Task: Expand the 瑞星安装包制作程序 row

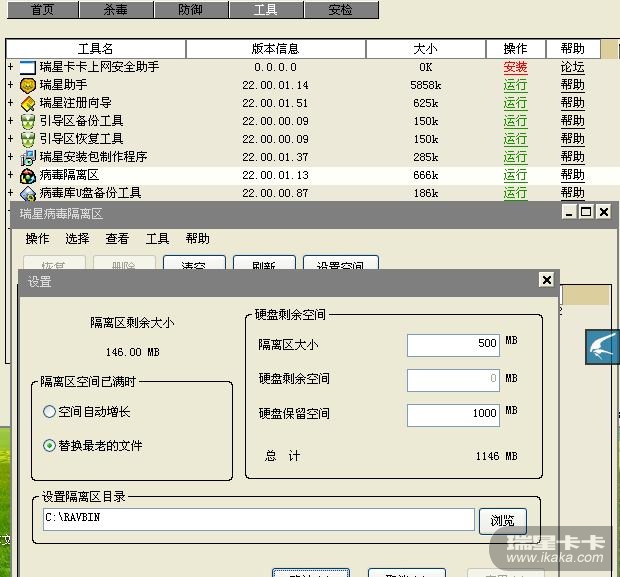Action: [11, 157]
